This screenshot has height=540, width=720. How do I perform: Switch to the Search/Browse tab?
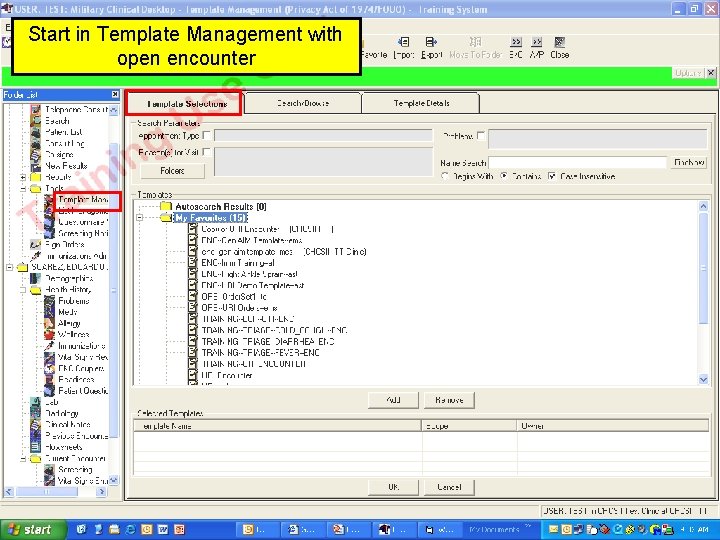pyautogui.click(x=303, y=103)
